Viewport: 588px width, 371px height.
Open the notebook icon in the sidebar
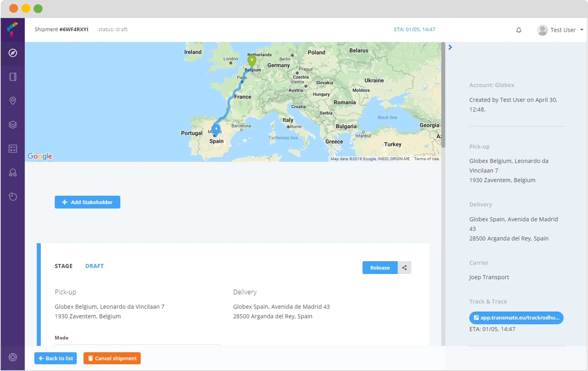click(13, 77)
